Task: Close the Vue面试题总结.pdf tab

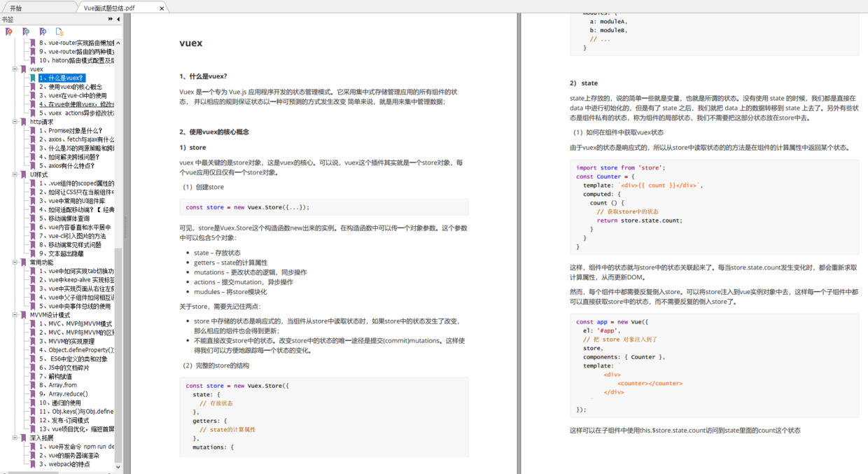Action: click(x=162, y=8)
